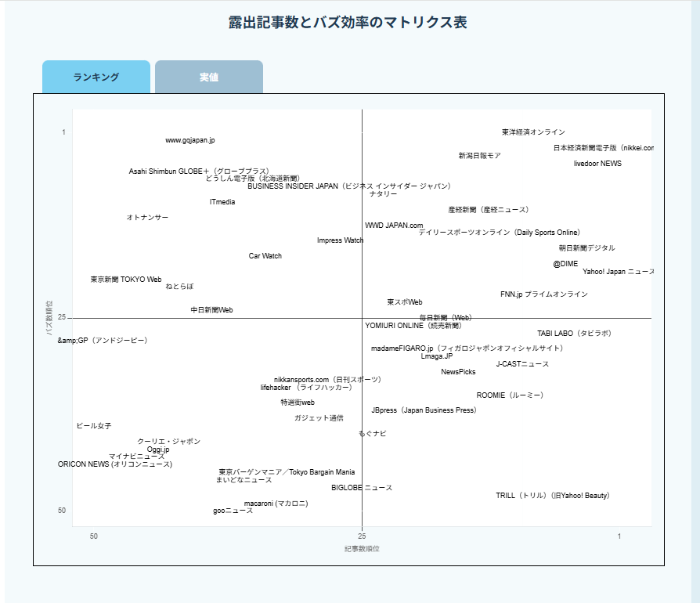The width and height of the screenshot is (700, 603).
Task: Click the @DIME data point
Action: click(565, 264)
